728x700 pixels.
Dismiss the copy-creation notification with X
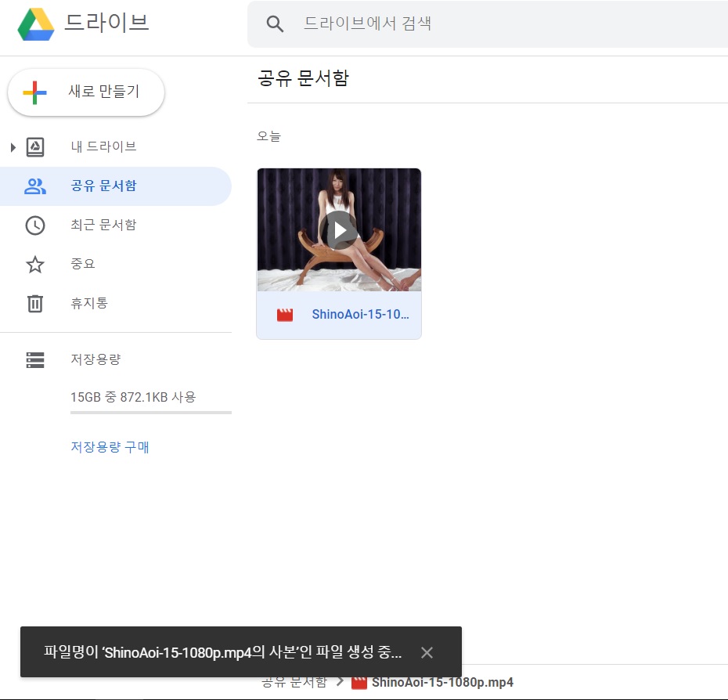(x=427, y=652)
